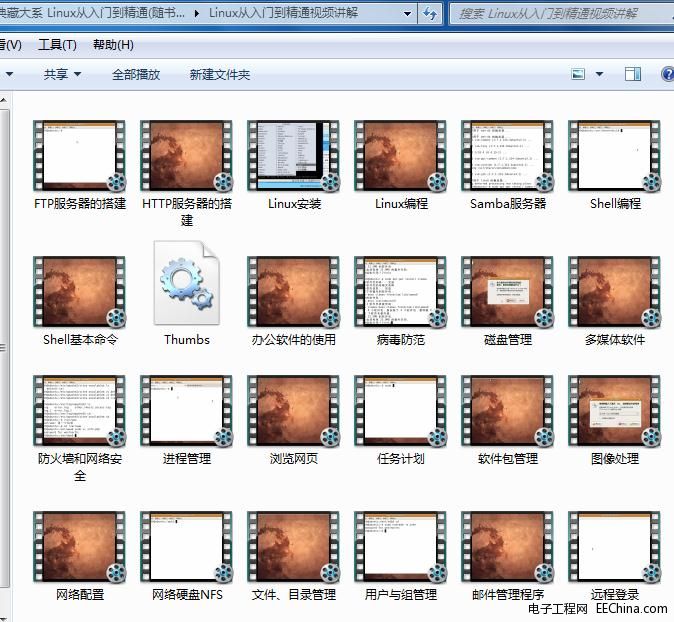This screenshot has width=674, height=622.
Task: Select the 远程登录 video icon
Action: pyautogui.click(x=614, y=547)
